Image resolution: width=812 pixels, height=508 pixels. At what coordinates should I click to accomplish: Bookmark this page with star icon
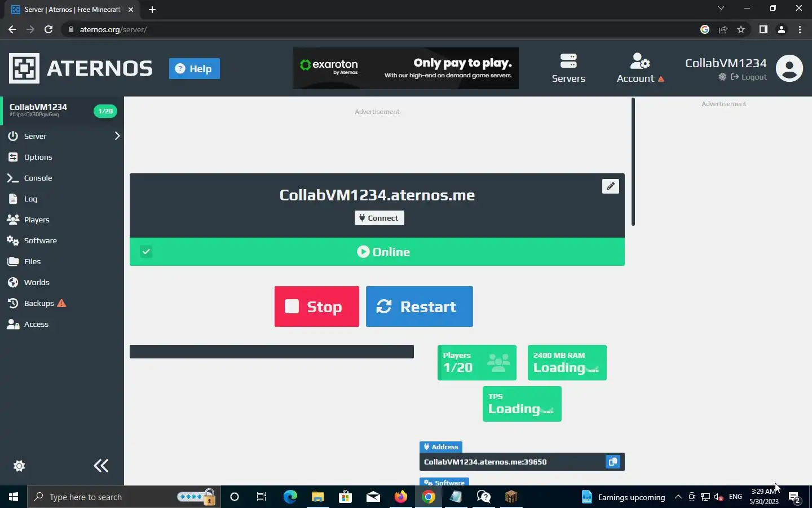coord(741,29)
